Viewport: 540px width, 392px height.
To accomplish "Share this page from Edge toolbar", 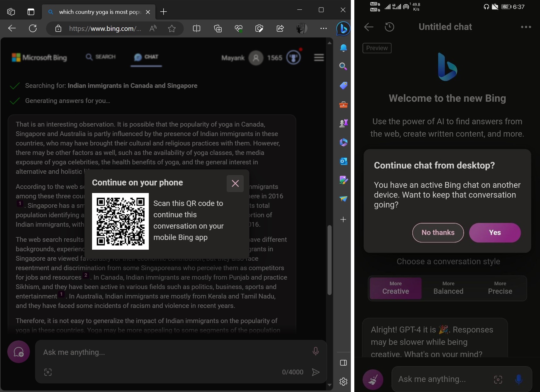I will 280,29.
